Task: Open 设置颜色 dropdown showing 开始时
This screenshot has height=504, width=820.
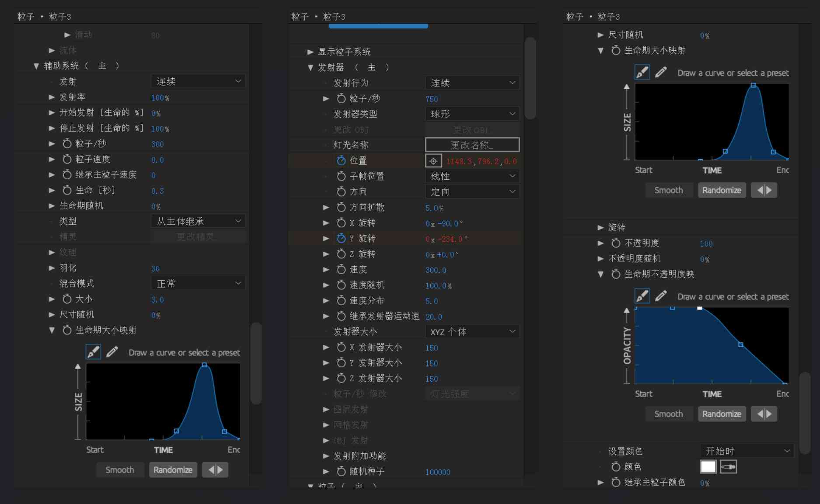Action: coord(747,451)
